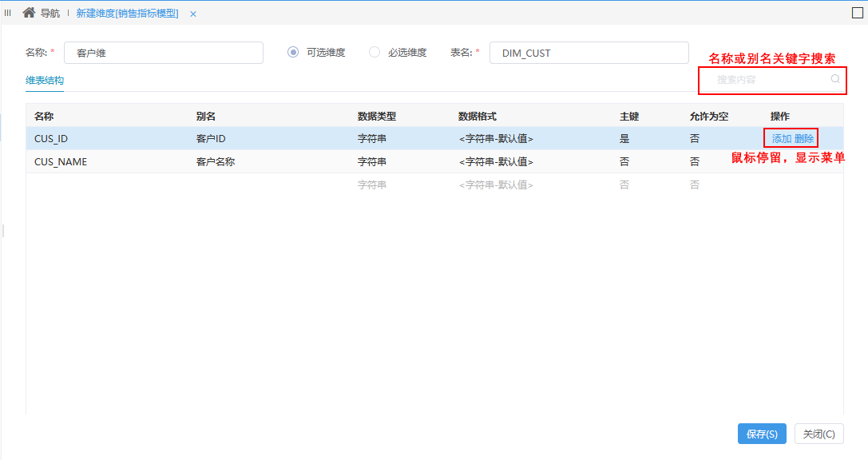The height and width of the screenshot is (460, 868).
Task: Select the 必选维度 radio button
Action: click(x=375, y=52)
